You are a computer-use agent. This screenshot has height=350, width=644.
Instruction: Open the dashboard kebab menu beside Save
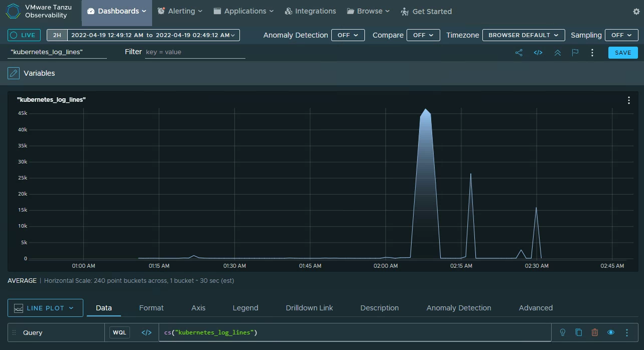592,53
